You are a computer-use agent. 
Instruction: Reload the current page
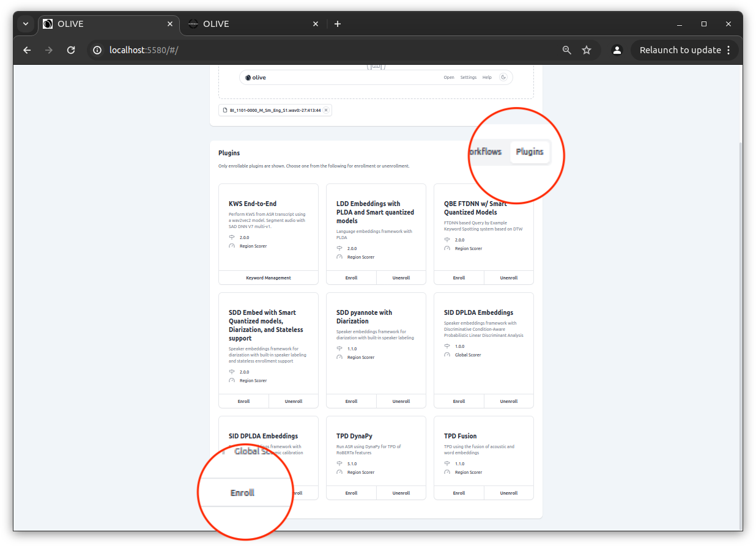71,50
